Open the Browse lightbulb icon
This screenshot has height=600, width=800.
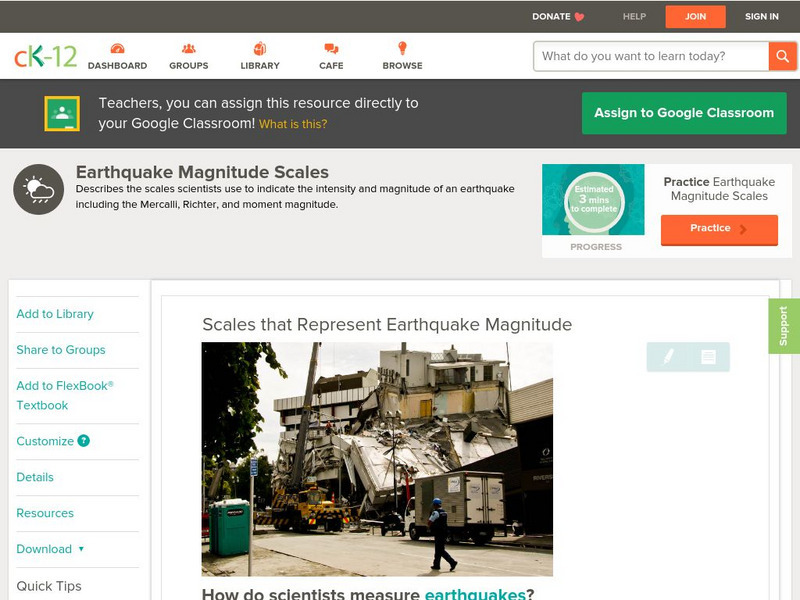click(403, 48)
